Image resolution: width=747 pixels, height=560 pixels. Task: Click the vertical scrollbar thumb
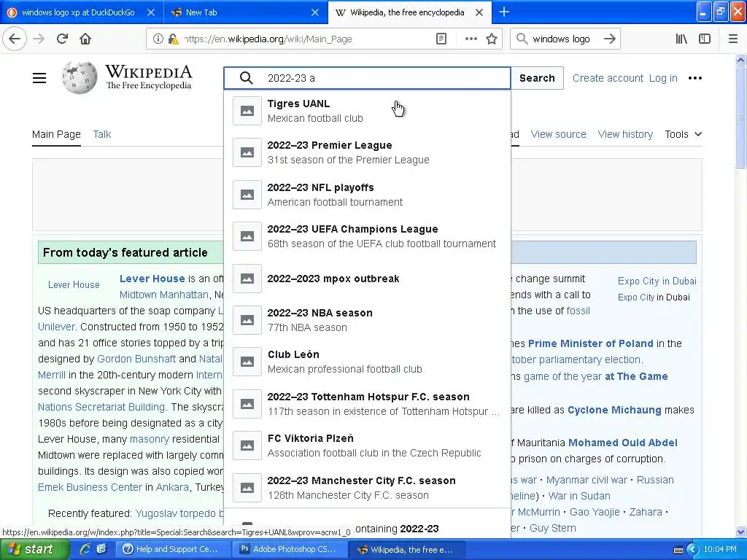point(741,117)
